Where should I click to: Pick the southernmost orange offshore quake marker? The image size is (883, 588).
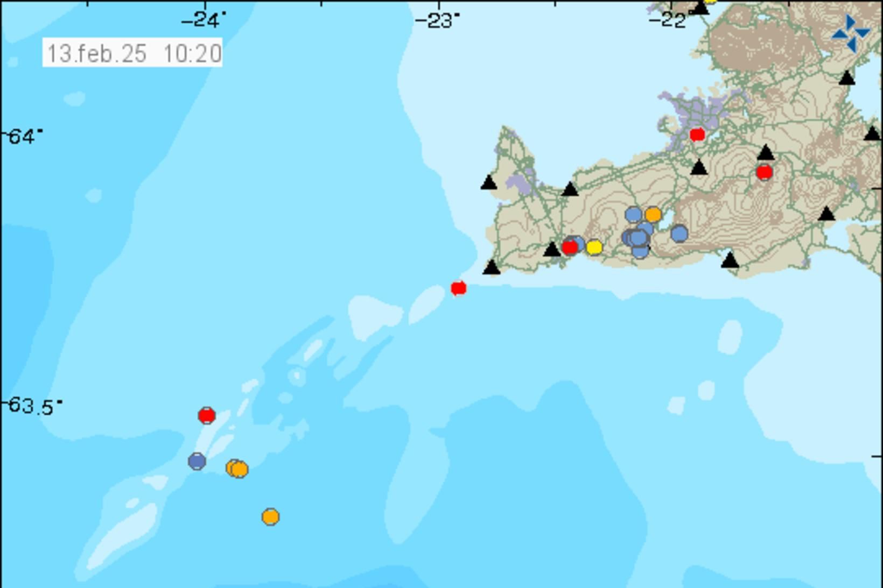(270, 516)
